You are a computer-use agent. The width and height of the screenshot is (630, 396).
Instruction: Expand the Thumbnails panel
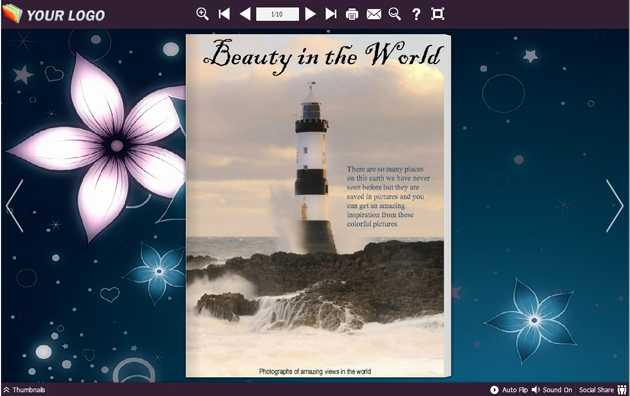coord(25,390)
